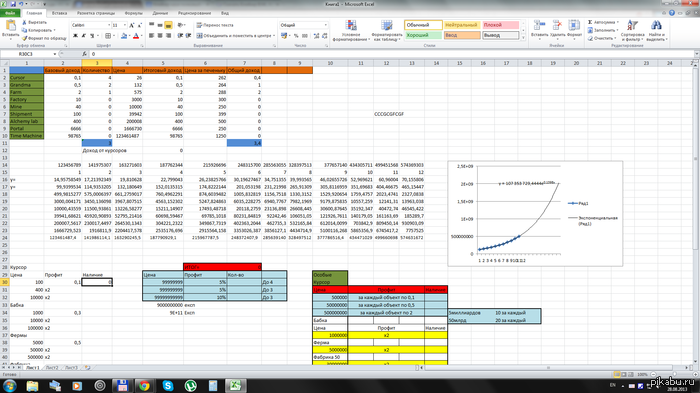Open Conditional Formatting icon in ribbon
The height and width of the screenshot is (393, 700).
[351, 26]
